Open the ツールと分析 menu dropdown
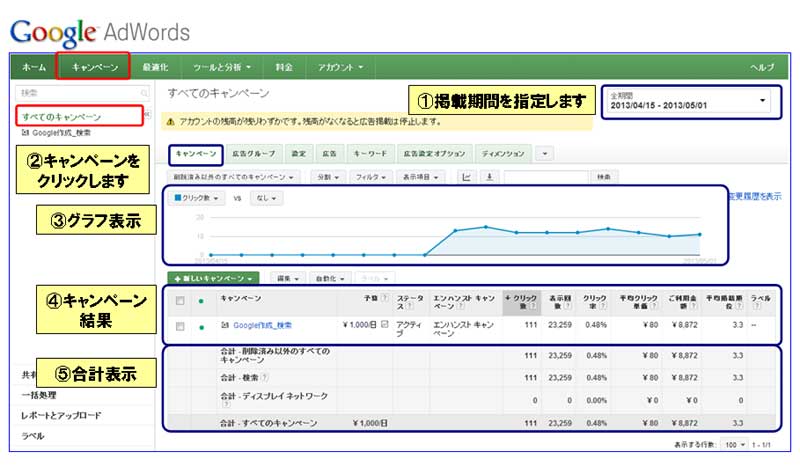 click(x=221, y=67)
